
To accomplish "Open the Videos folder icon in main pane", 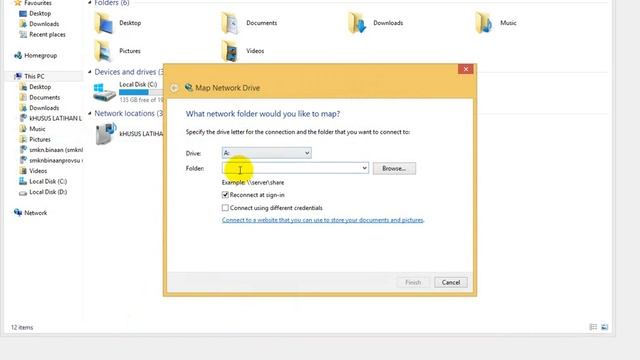I will [230, 51].
